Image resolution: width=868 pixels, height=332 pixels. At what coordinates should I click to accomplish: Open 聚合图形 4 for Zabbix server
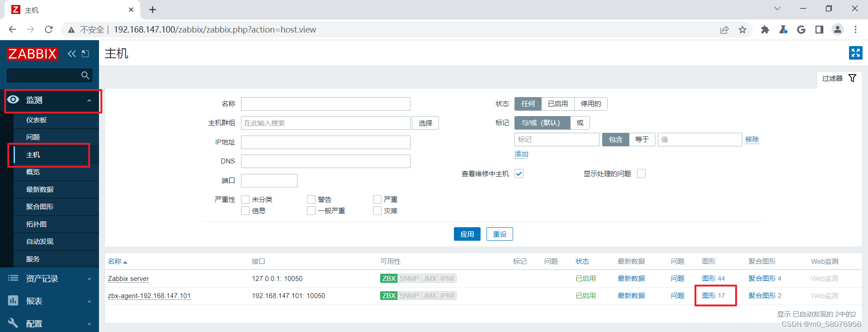pyautogui.click(x=765, y=279)
